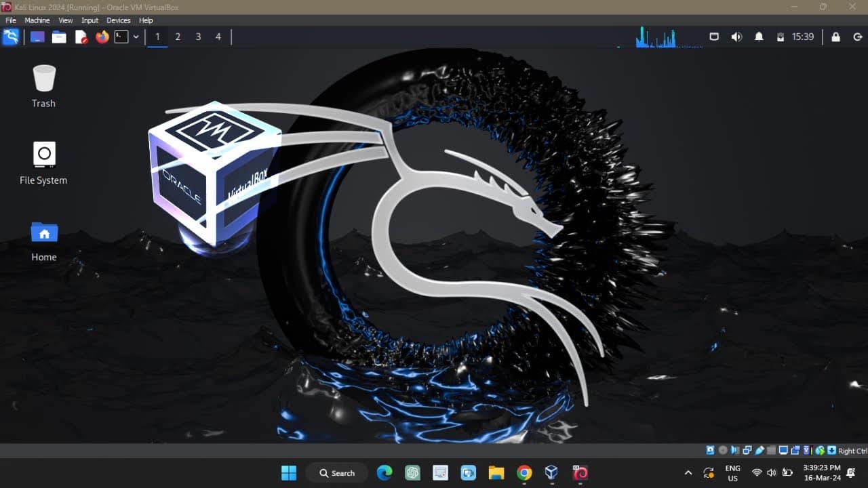
Task: Switch to workspace 2 in the panel
Action: (178, 37)
